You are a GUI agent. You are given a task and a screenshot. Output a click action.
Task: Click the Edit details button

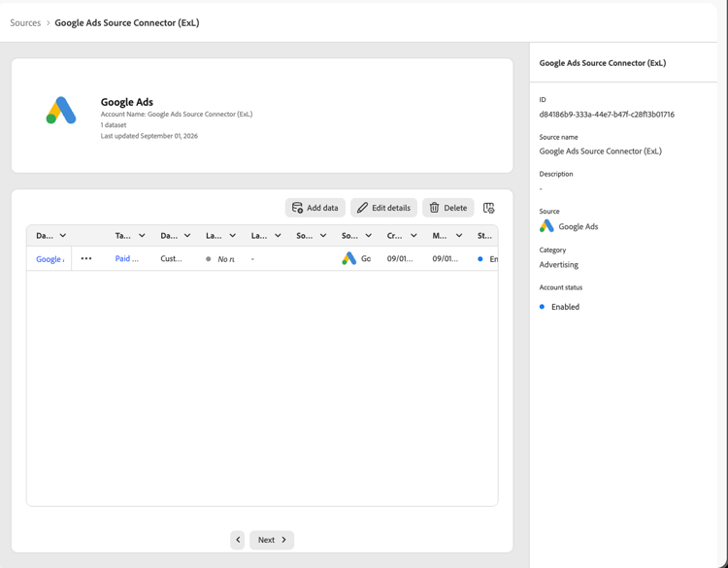click(x=383, y=208)
